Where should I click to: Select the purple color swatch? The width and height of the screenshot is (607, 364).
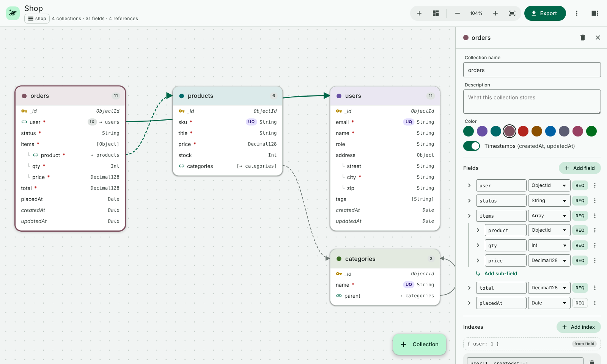(482, 131)
